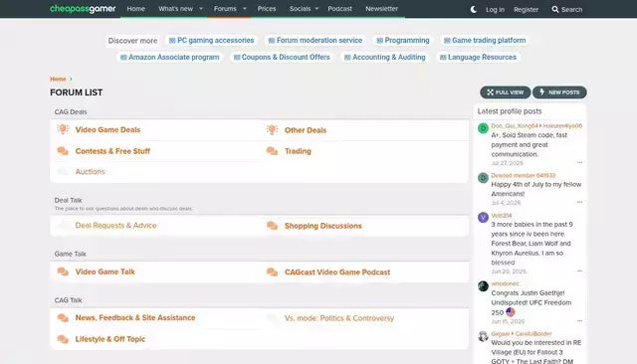637x364 pixels.
Task: Click the Register link
Action: pos(526,9)
